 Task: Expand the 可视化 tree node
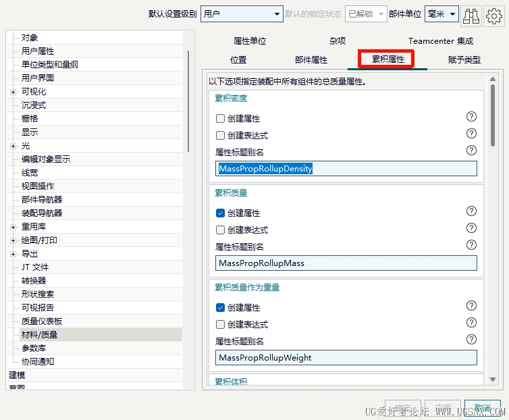pyautogui.click(x=13, y=93)
